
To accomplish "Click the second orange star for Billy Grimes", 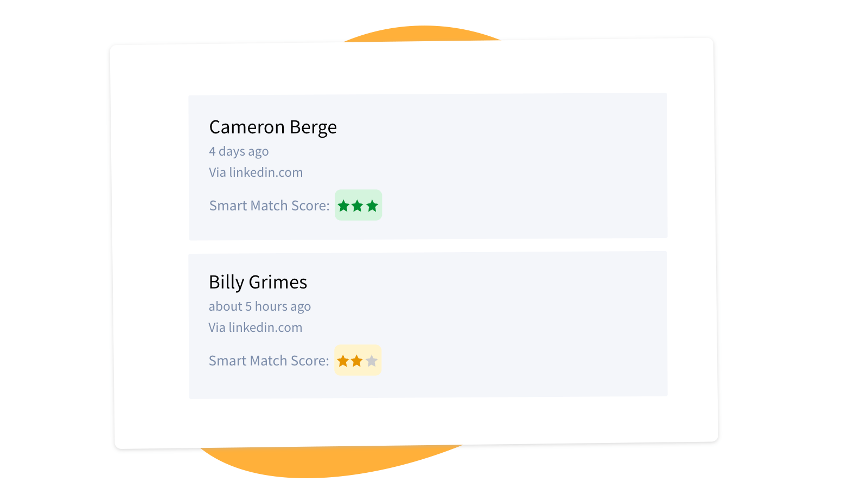I will tap(356, 361).
